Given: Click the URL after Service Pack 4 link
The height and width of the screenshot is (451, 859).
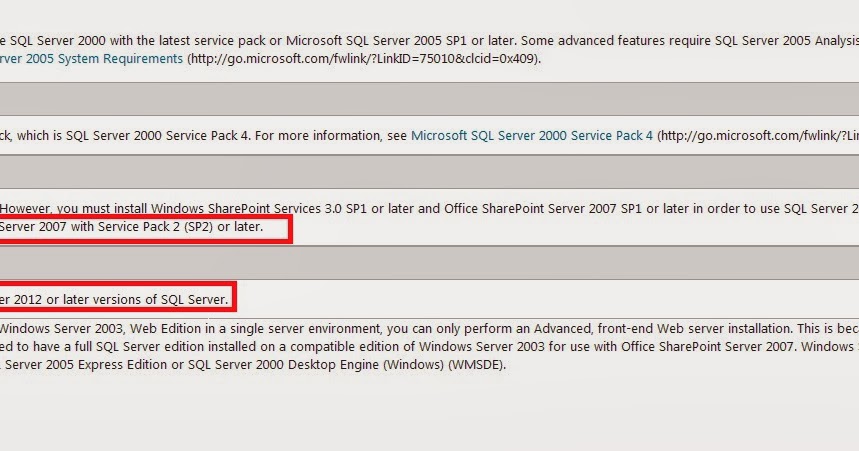Looking at the screenshot, I should [758, 135].
